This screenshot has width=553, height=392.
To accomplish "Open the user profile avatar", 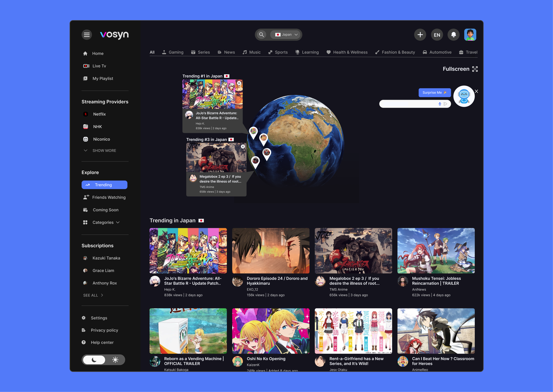I will tap(470, 35).
